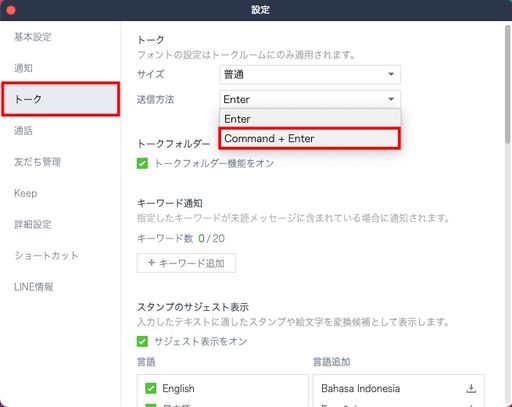Switch to the 通知 settings section
Image resolution: width=512 pixels, height=407 pixels.
23,68
